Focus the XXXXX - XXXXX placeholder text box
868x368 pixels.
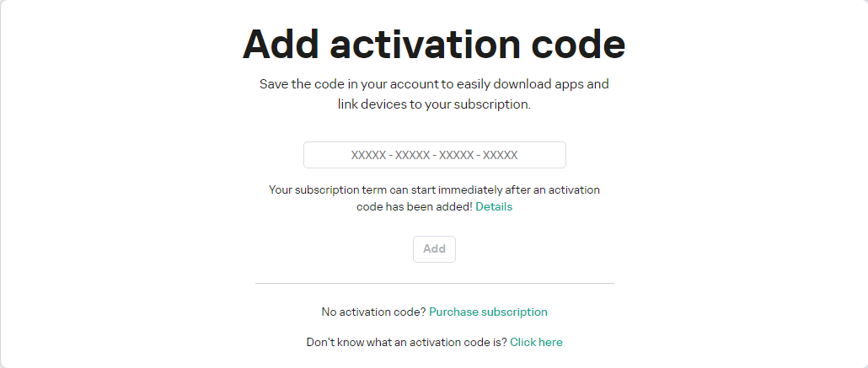(x=434, y=155)
